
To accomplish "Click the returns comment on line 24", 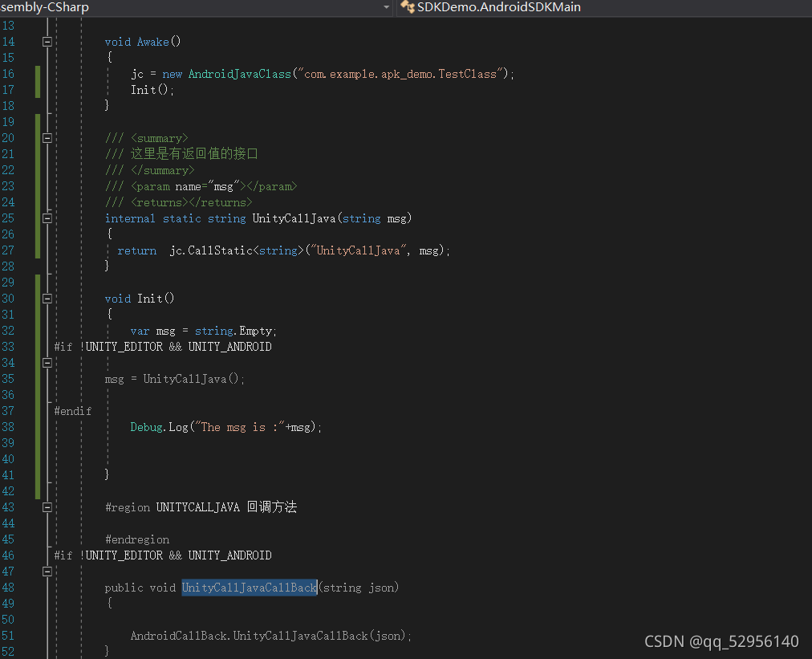I will click(179, 202).
